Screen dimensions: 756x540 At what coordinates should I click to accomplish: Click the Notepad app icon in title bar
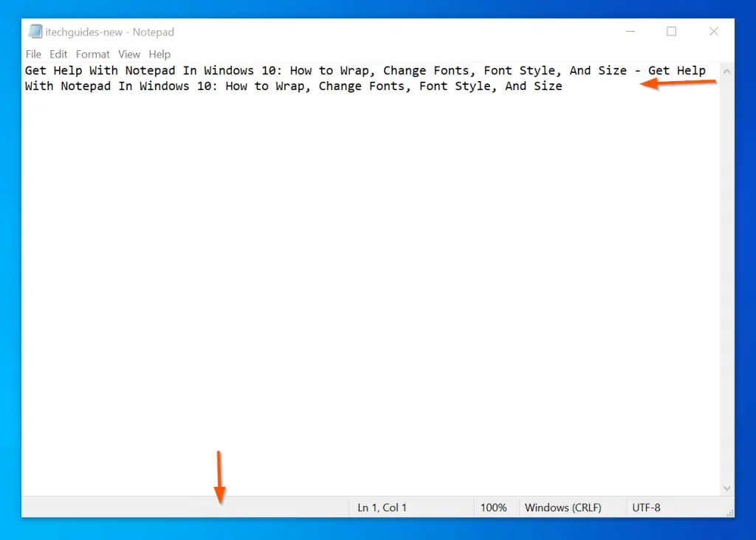click(35, 31)
